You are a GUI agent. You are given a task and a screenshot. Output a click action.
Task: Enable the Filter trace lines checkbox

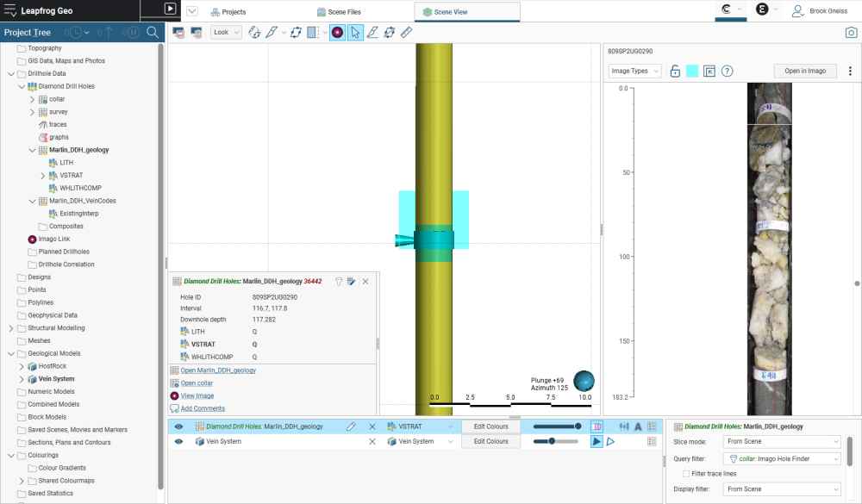pyautogui.click(x=686, y=474)
